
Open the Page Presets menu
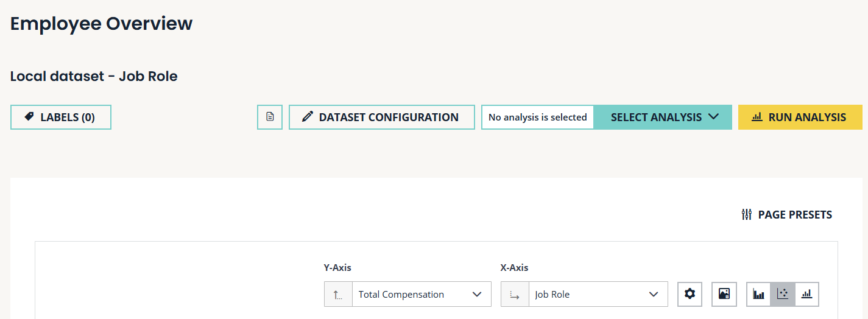tap(794, 214)
